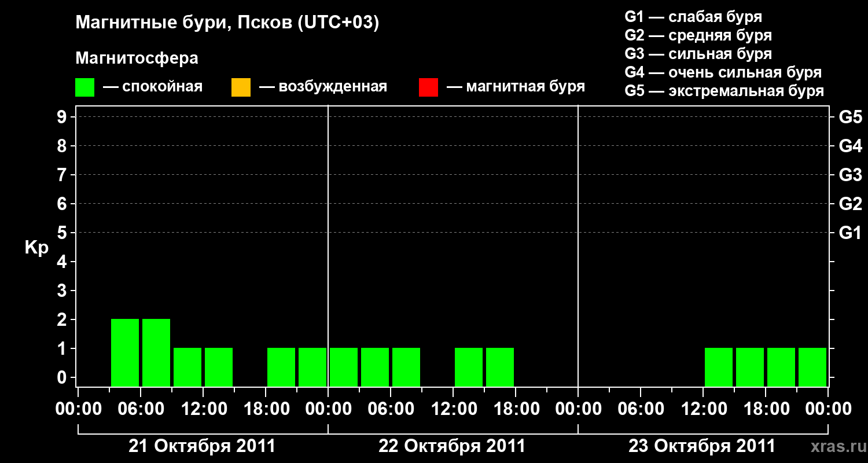
Task: Click the 06:00 time label under 21 October
Action: 141,409
